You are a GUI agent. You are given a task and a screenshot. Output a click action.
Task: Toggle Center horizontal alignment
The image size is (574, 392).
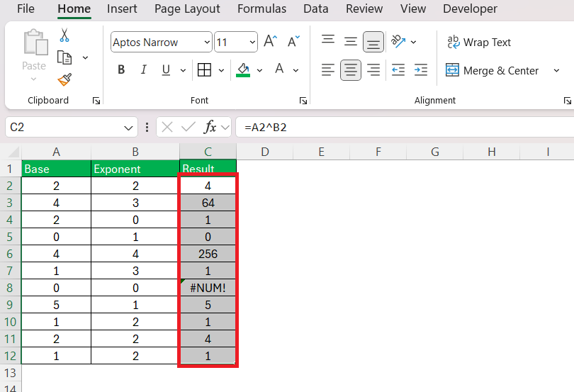(x=351, y=69)
